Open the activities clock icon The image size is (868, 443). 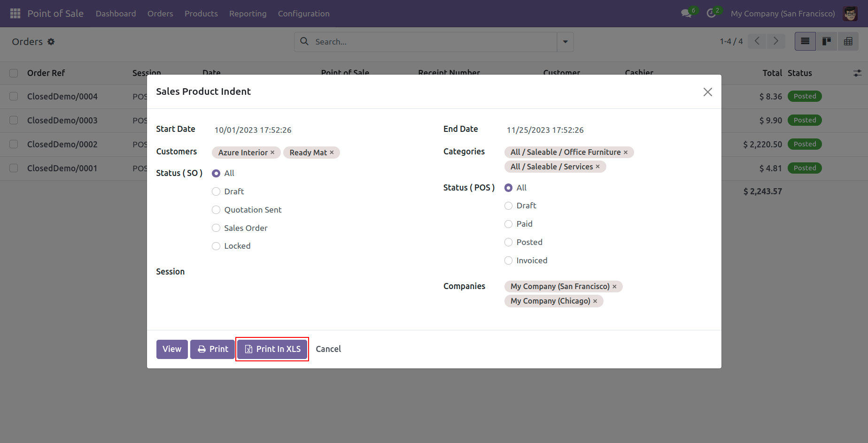click(711, 14)
